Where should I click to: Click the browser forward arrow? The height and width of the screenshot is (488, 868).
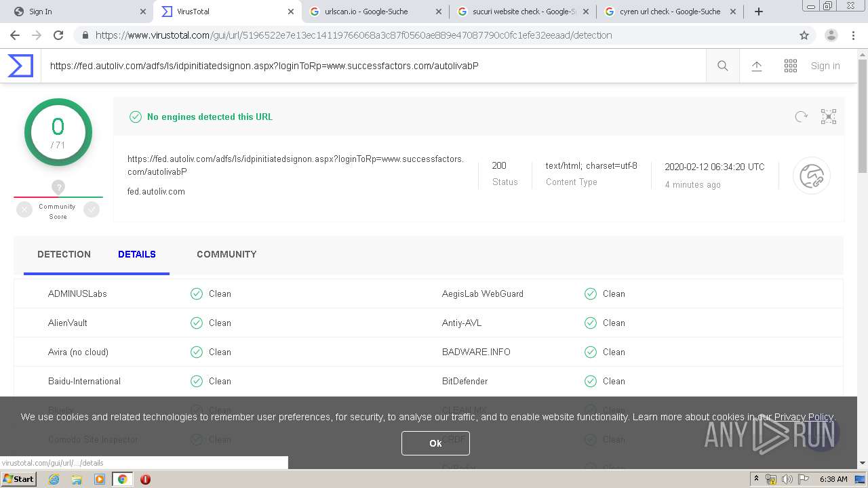(x=37, y=35)
